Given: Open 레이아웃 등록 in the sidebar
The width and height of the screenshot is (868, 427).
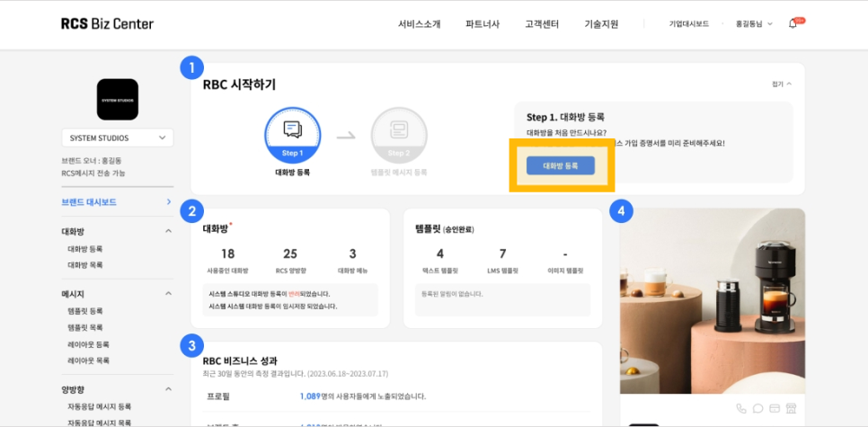Looking at the screenshot, I should [88, 344].
